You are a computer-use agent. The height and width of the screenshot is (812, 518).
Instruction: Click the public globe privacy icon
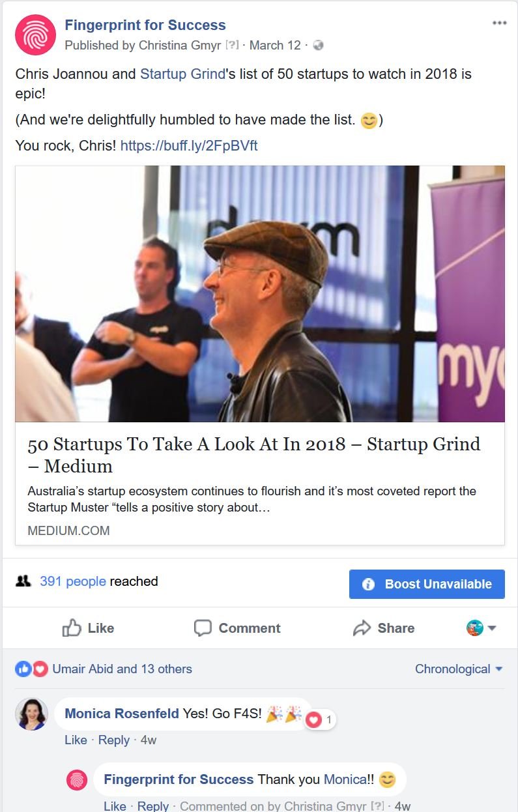point(318,46)
